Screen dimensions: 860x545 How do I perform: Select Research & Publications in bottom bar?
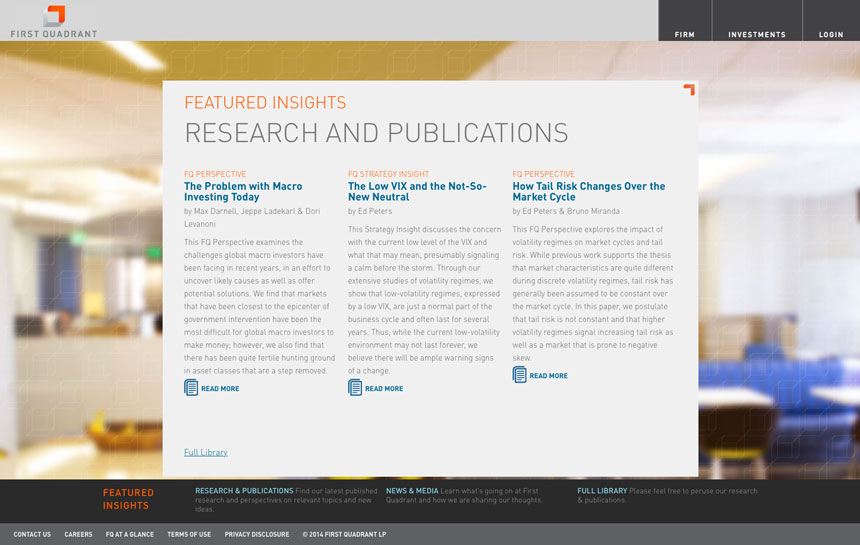[x=244, y=491]
